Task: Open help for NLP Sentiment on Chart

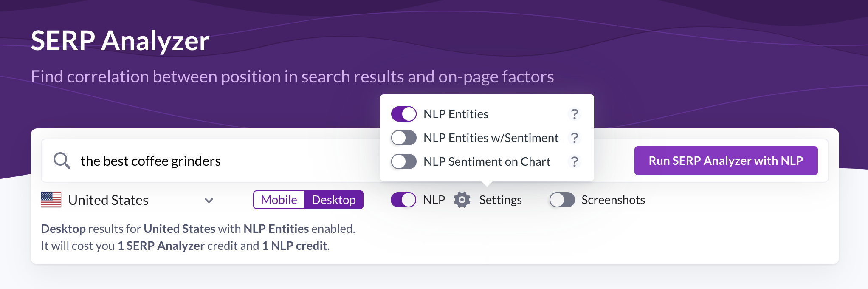Action: [x=575, y=161]
